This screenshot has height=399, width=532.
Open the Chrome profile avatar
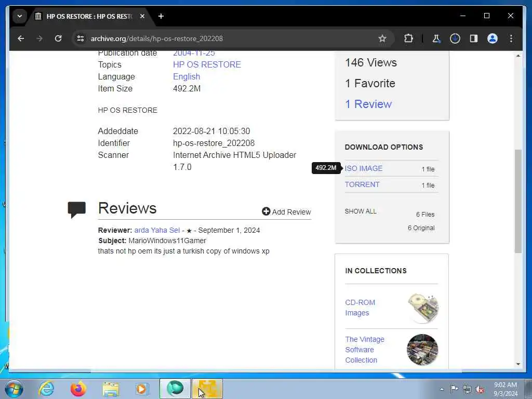coord(493,38)
